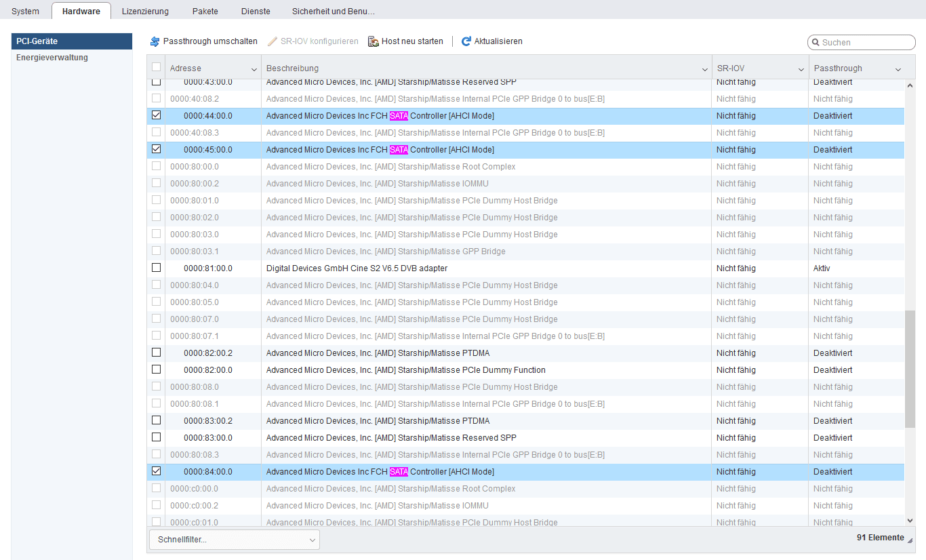Click the table's vertical scrollbar thumb

point(910,369)
